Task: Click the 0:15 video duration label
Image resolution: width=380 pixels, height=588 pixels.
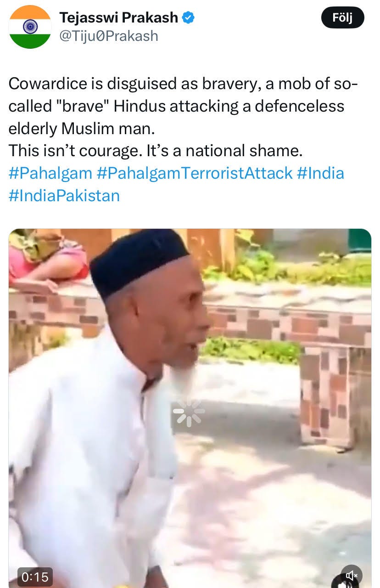Action: click(35, 577)
